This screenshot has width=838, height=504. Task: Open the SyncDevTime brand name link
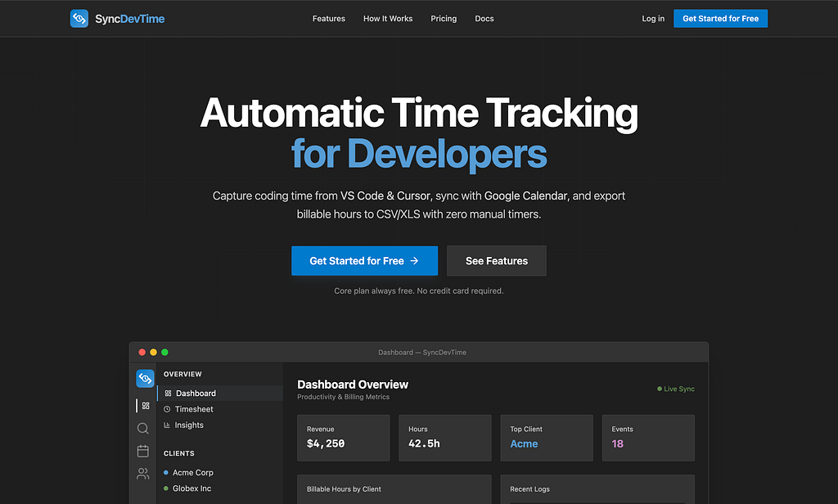(x=130, y=19)
